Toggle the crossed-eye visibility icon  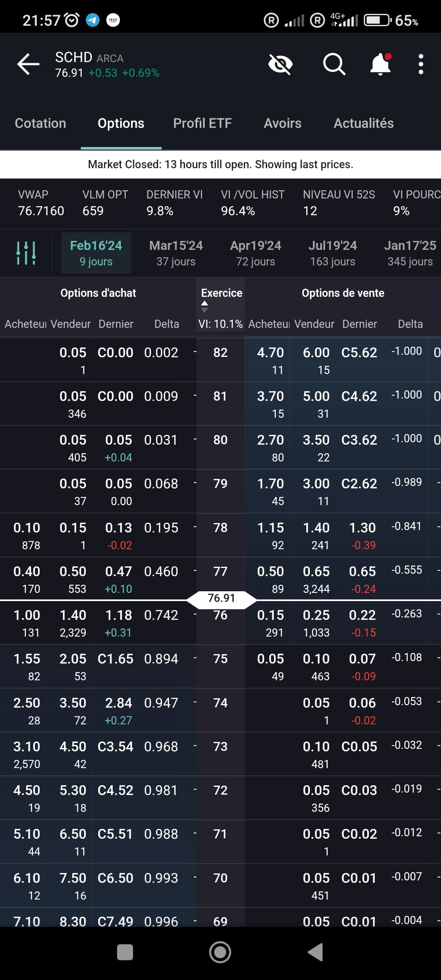tap(280, 65)
